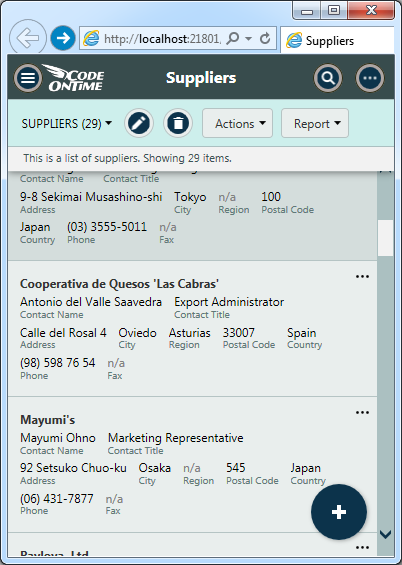Viewport: 402px width, 565px height.
Task: Click the browser back arrow
Action: coord(28,38)
